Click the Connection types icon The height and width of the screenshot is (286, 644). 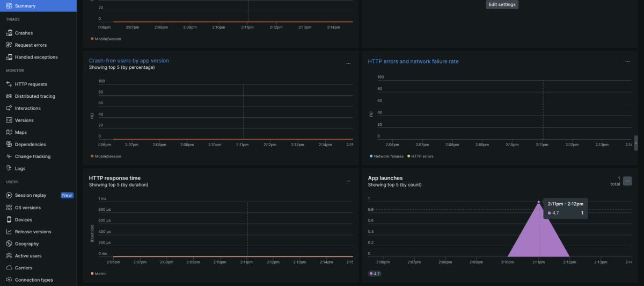click(x=9, y=280)
